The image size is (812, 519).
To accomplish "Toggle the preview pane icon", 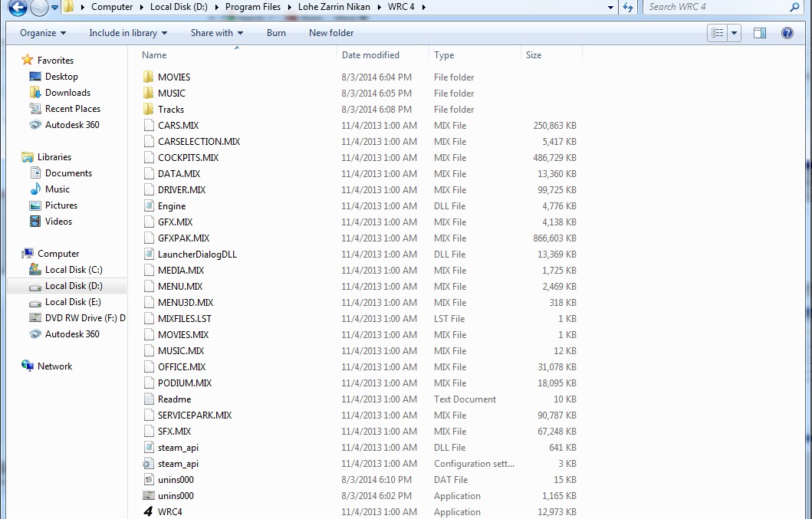I will point(760,33).
